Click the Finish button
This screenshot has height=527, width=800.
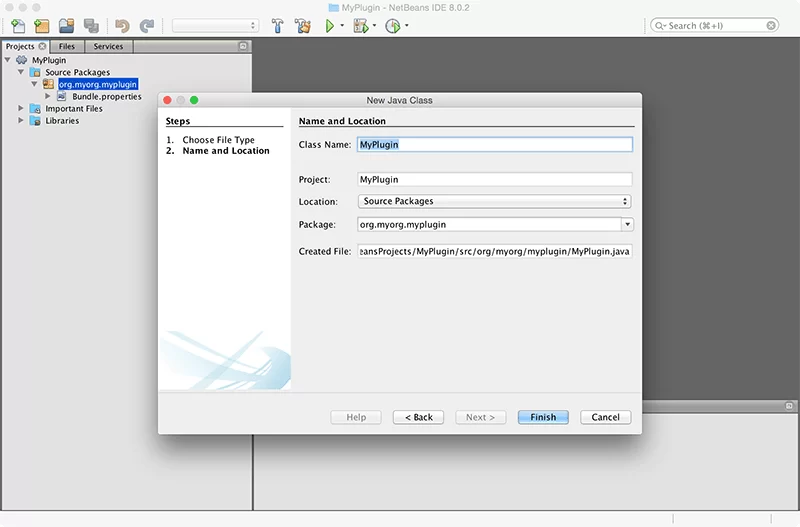[543, 417]
